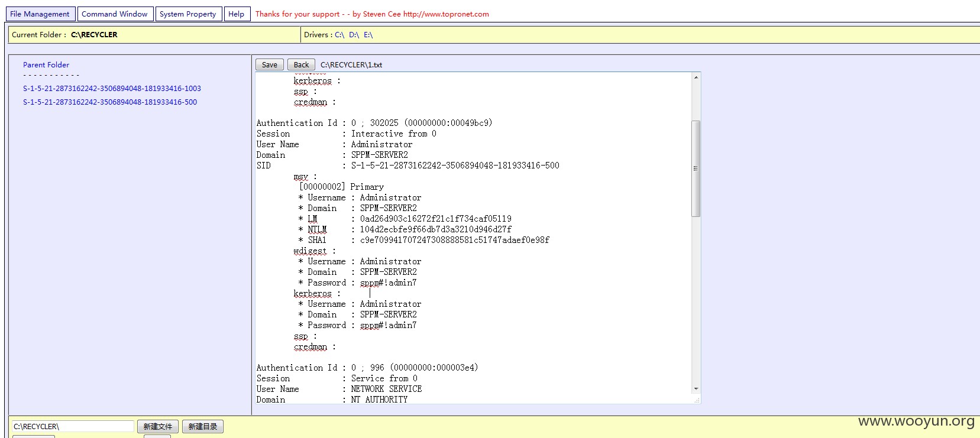The image size is (980, 438).
Task: Browse the E:\ drive
Action: 368,35
